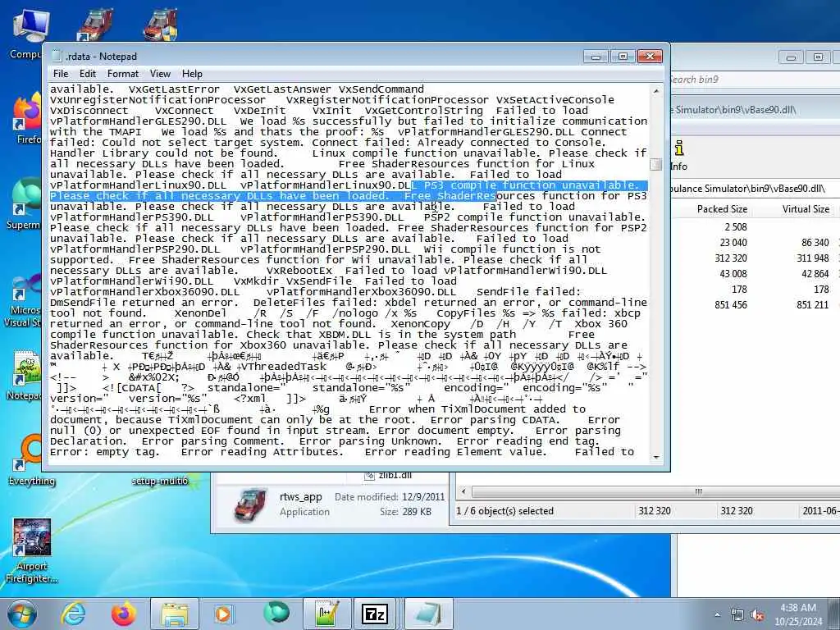Screen dimensions: 840x630
Task: Open the taskbar clock showing 4:38 AM
Action: click(798, 614)
